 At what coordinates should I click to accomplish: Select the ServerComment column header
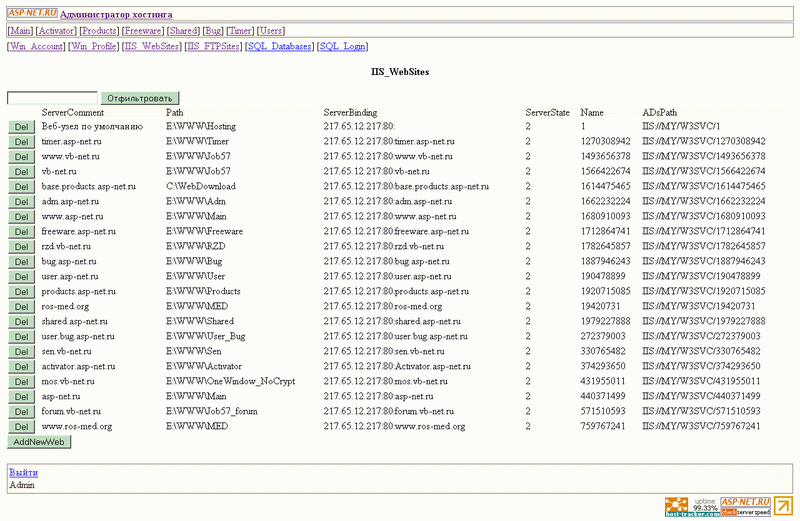point(72,112)
